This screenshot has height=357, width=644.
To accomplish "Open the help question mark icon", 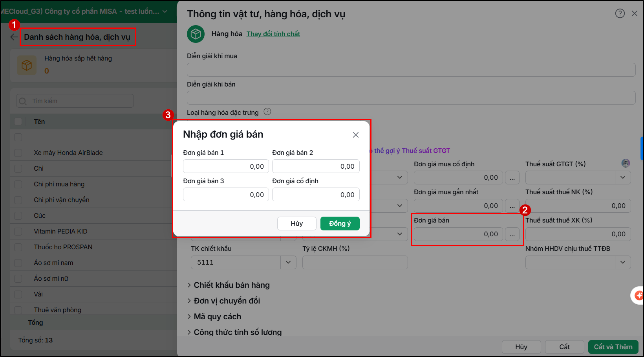I will coord(620,13).
